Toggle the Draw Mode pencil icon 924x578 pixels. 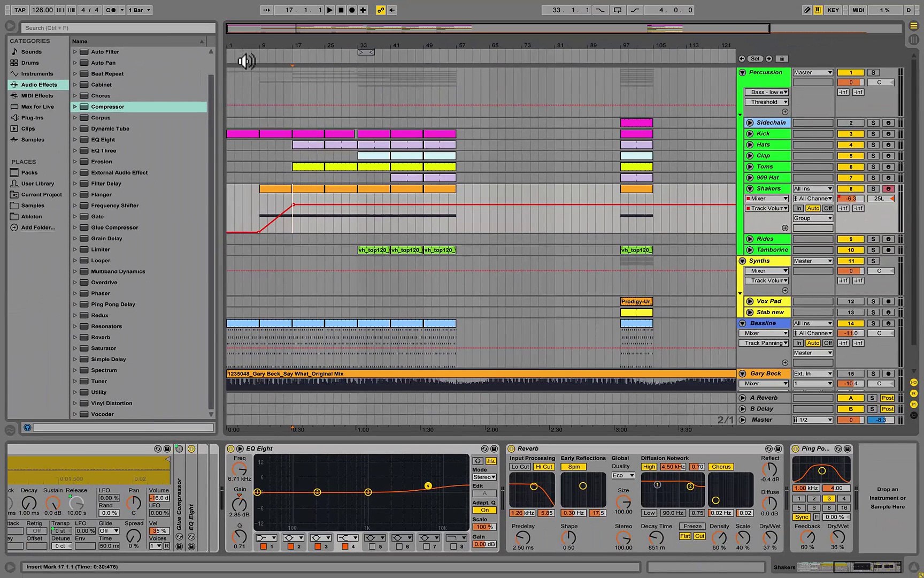tap(807, 10)
